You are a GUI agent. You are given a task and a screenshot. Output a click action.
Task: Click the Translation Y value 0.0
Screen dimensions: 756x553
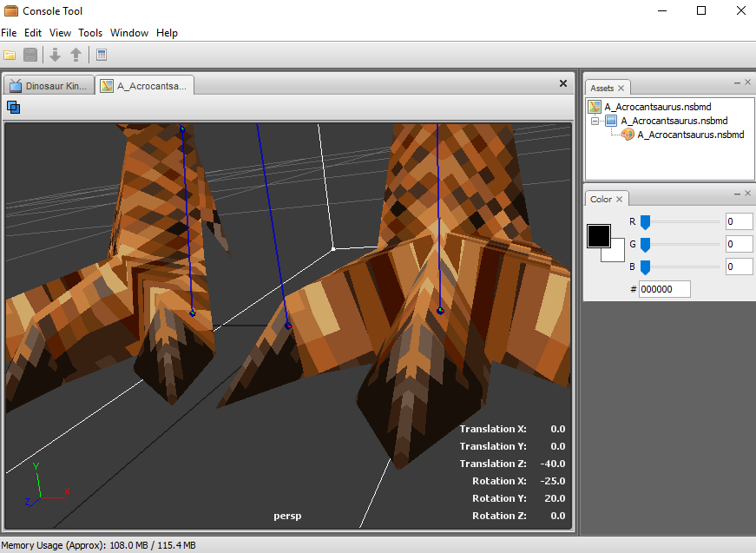tap(558, 446)
